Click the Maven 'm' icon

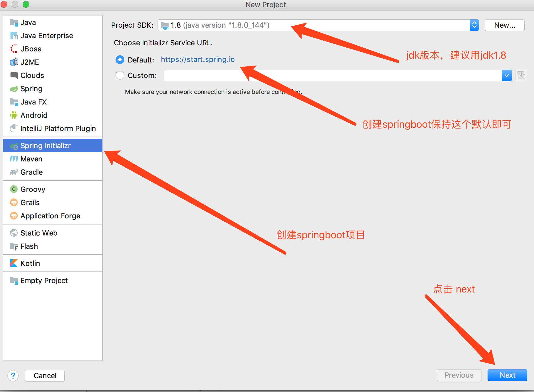coord(14,159)
